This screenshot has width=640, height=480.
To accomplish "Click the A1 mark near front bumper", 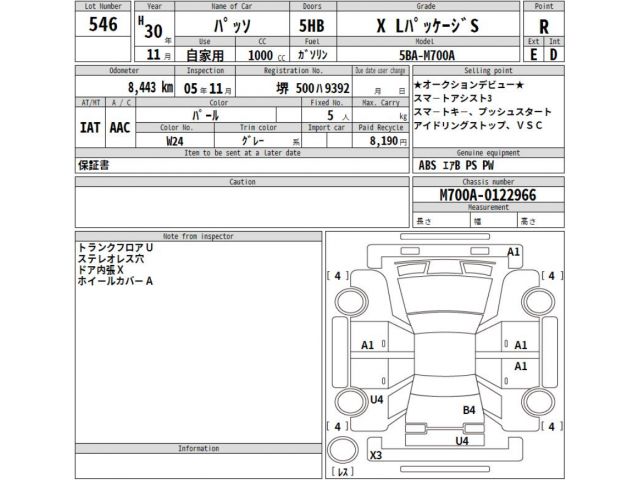I will tap(513, 252).
